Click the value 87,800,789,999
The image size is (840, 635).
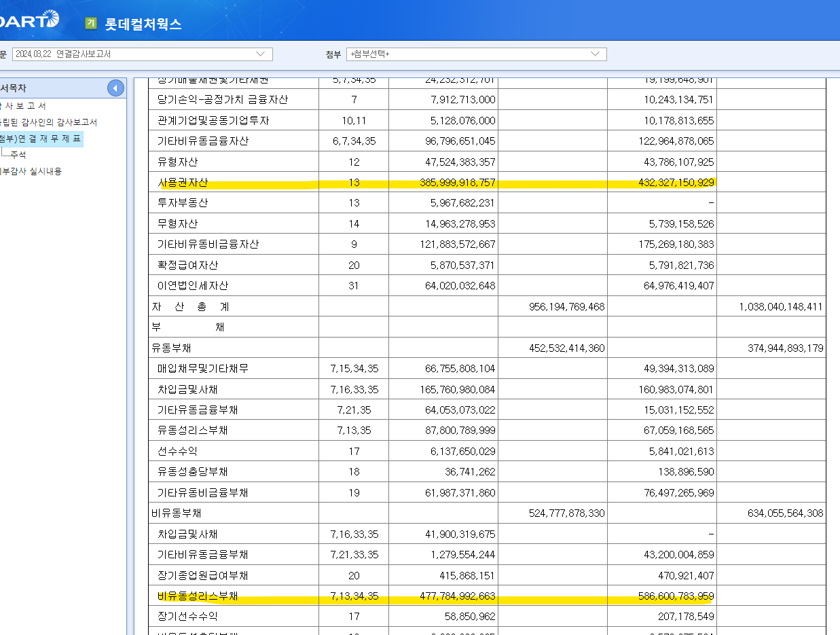[460, 431]
